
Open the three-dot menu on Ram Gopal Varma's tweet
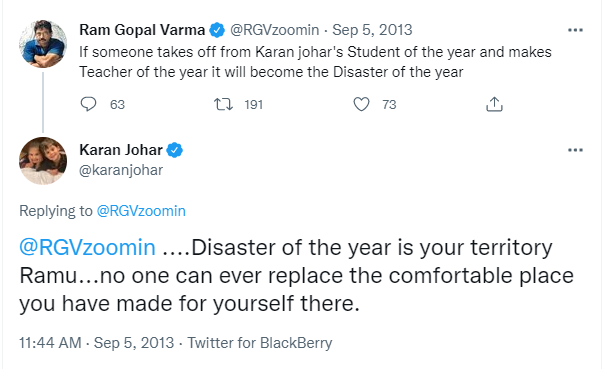(575, 30)
